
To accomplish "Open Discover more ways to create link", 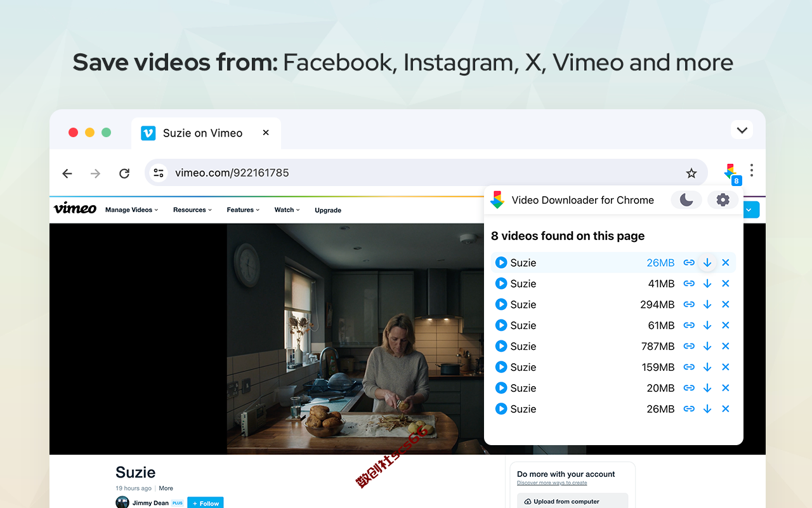I will click(552, 483).
